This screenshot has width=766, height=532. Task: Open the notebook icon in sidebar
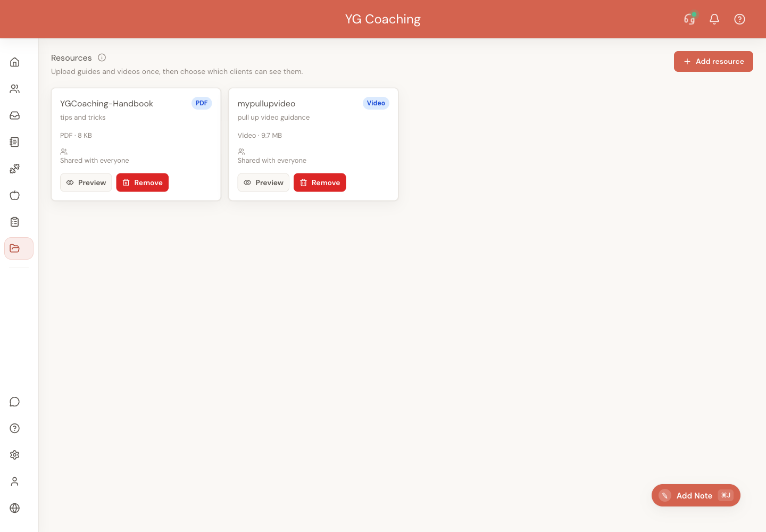coord(15,142)
